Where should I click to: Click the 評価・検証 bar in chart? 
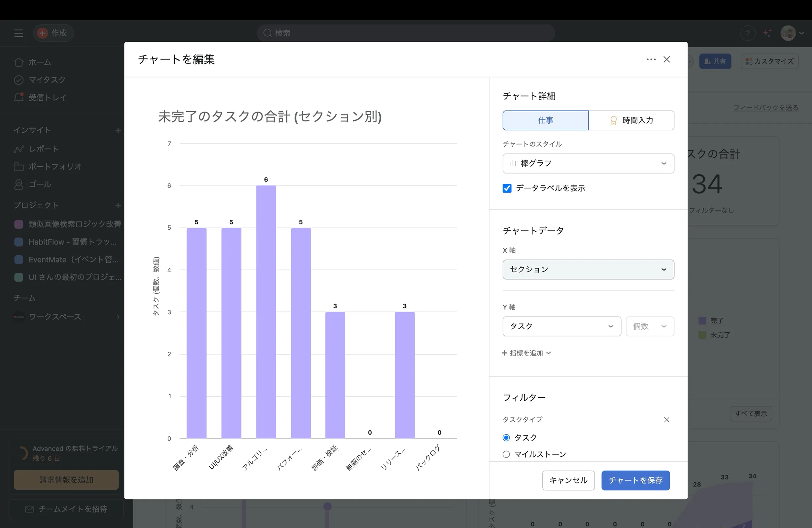click(335, 375)
